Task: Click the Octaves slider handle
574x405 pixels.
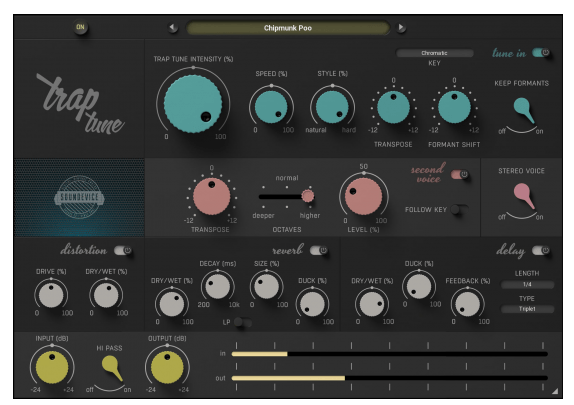Action: (308, 196)
